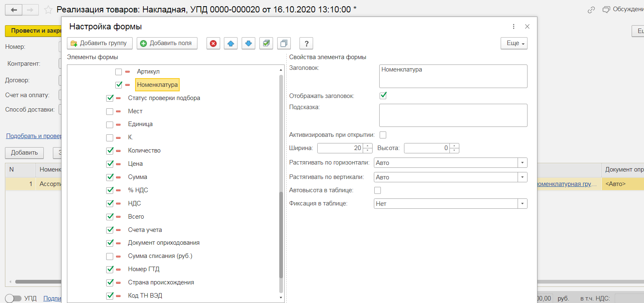Click the Подсказка text field

pos(453,115)
